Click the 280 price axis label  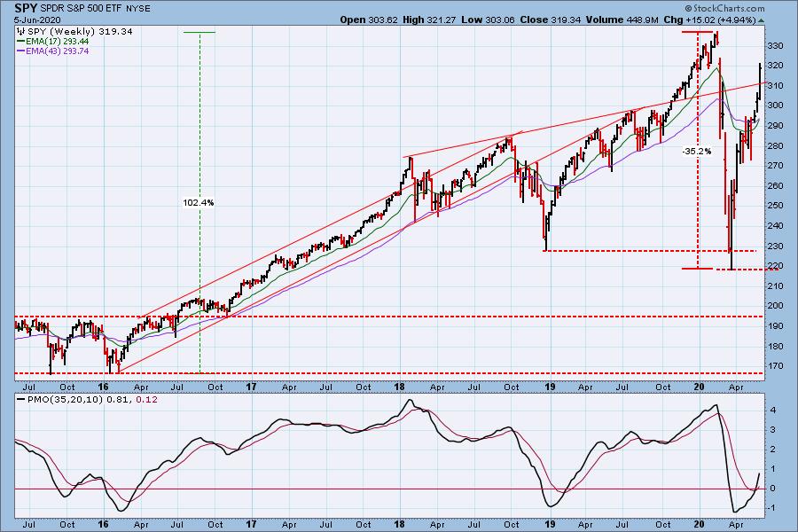pyautogui.click(x=775, y=145)
